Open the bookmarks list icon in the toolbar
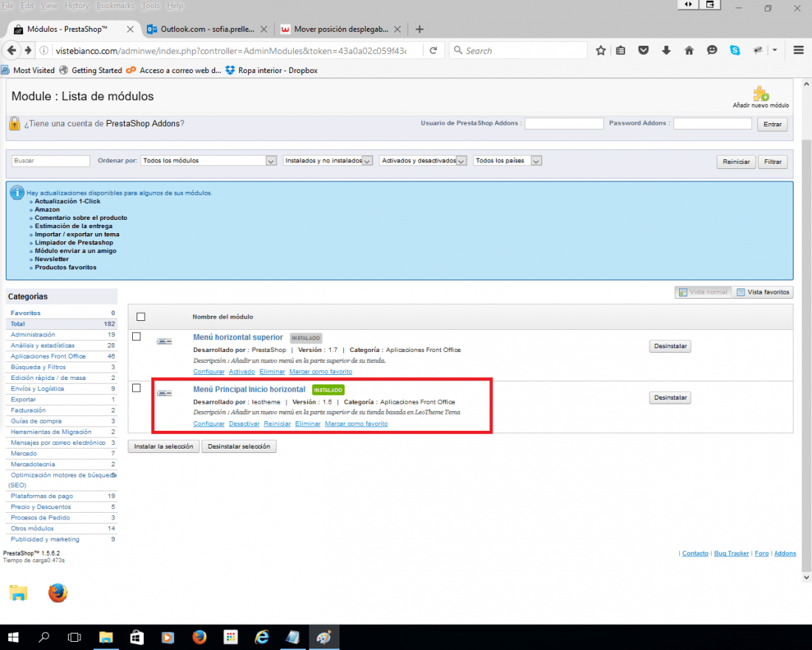The width and height of the screenshot is (812, 650). click(x=620, y=50)
